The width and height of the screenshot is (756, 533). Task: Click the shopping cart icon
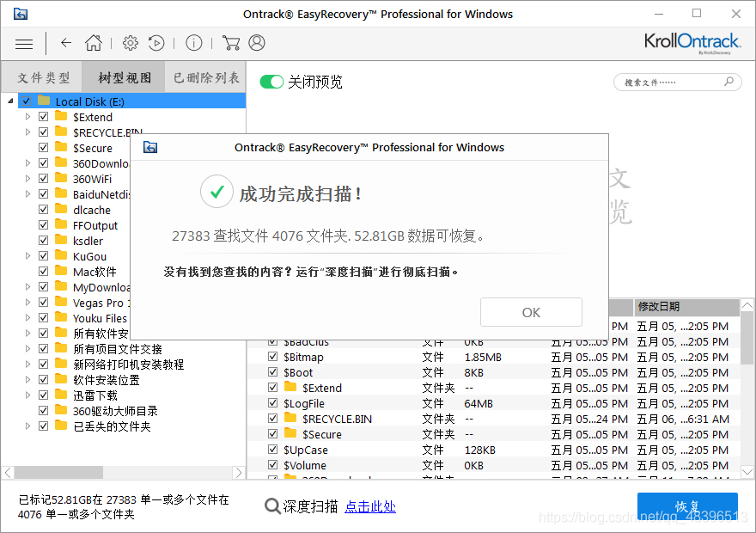pyautogui.click(x=230, y=43)
